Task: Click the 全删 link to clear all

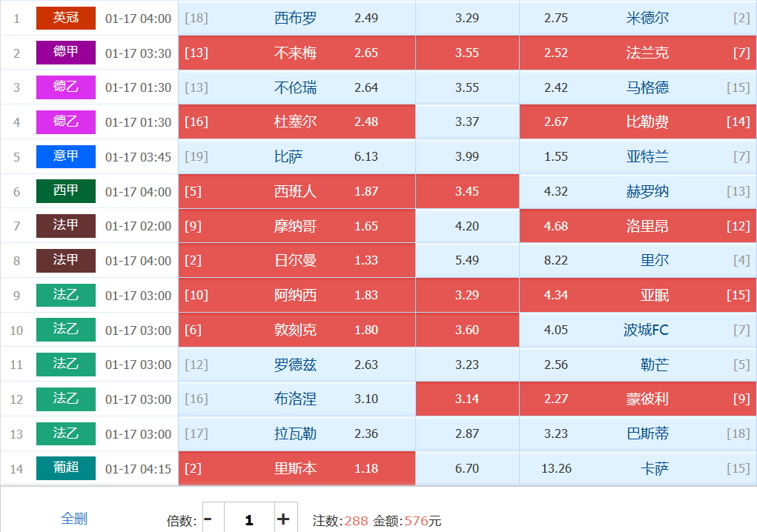Action: coord(74,519)
